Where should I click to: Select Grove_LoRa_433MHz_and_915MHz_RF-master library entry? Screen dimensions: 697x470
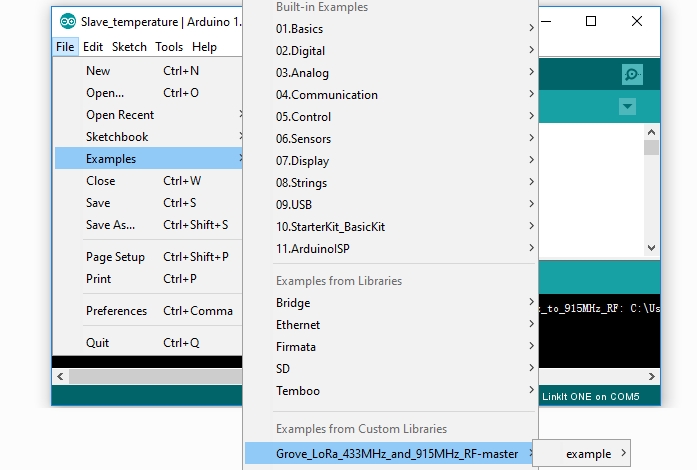397,454
